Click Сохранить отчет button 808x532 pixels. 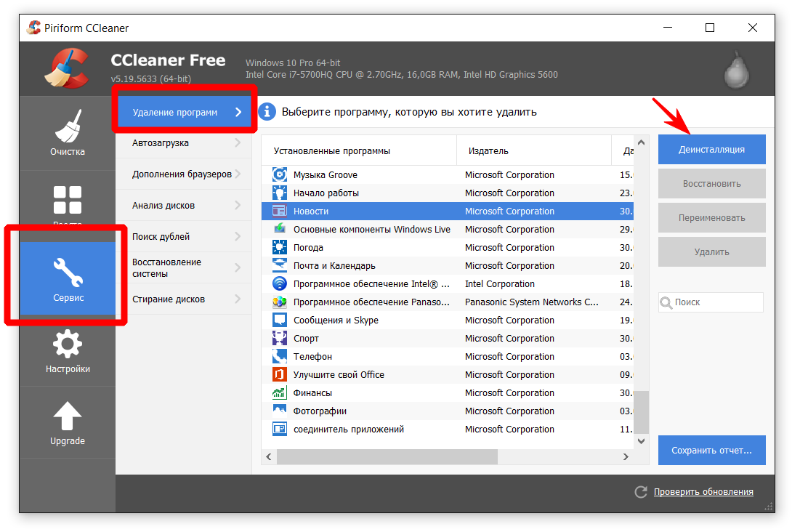(x=711, y=451)
